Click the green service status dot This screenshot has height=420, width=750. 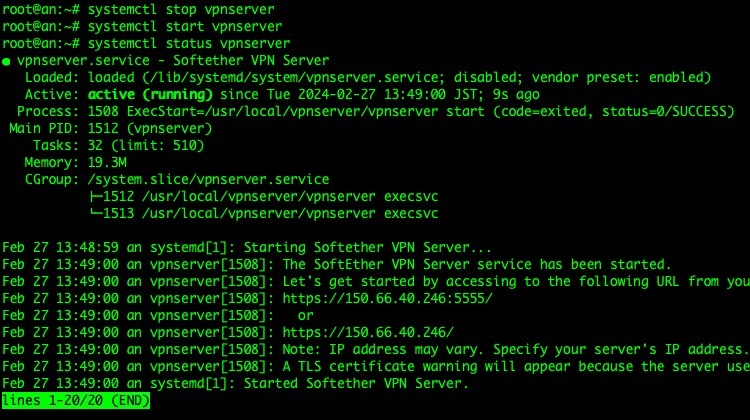coord(6,62)
